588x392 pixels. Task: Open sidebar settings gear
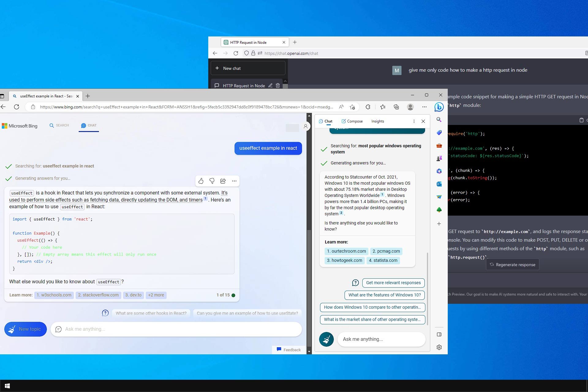click(x=439, y=347)
